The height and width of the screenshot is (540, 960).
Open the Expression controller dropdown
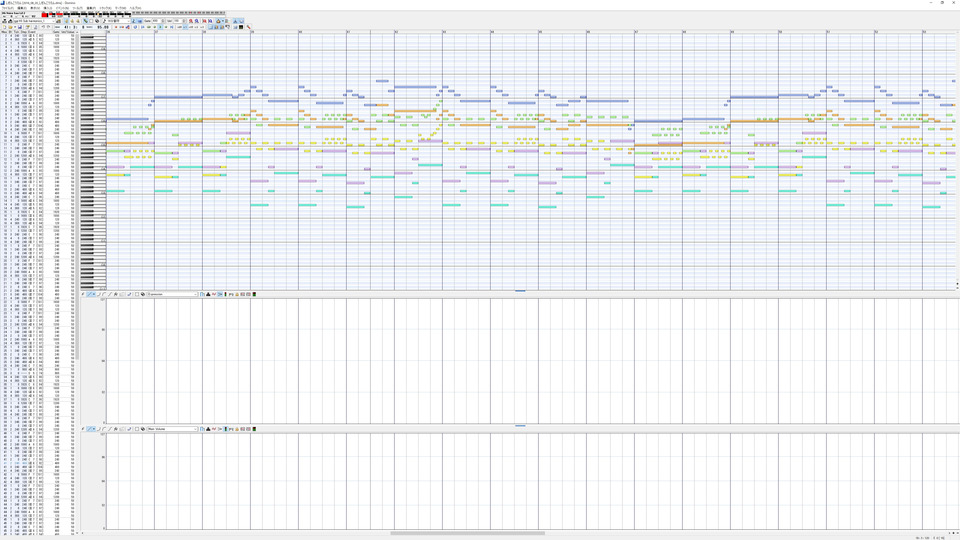tap(171, 294)
